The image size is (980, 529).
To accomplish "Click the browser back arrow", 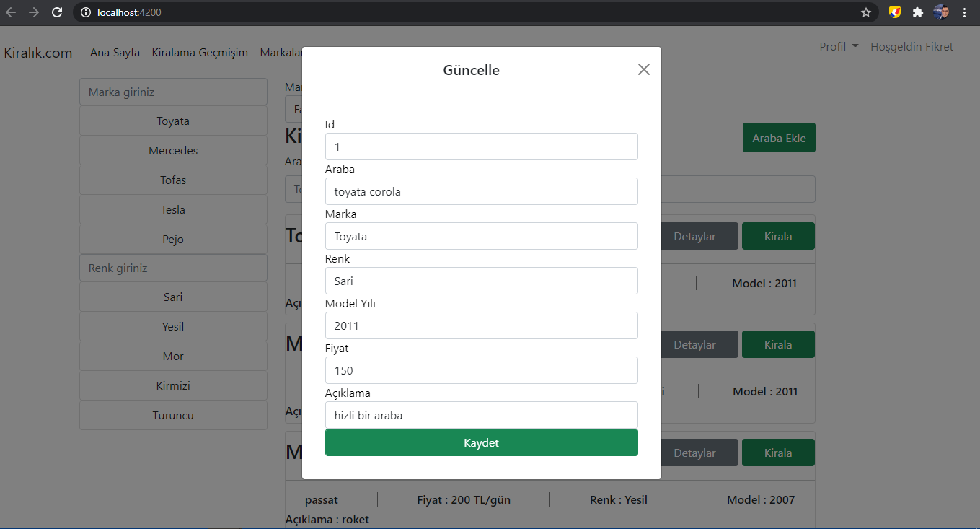I will pos(11,12).
